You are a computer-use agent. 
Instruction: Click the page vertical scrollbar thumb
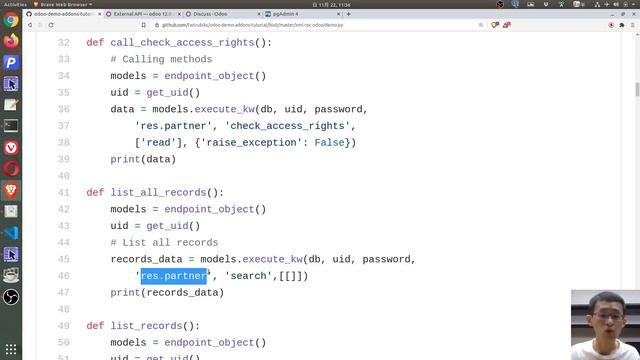coord(637,89)
